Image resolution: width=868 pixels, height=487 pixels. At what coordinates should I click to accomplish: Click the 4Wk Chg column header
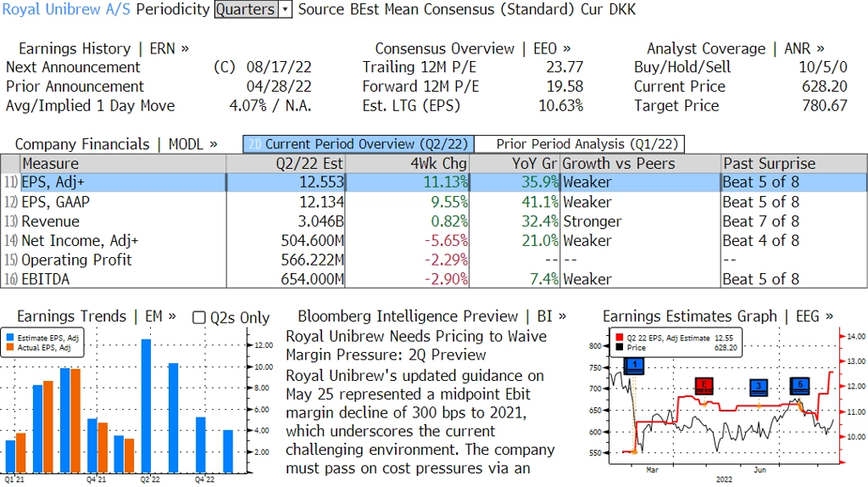[408, 164]
